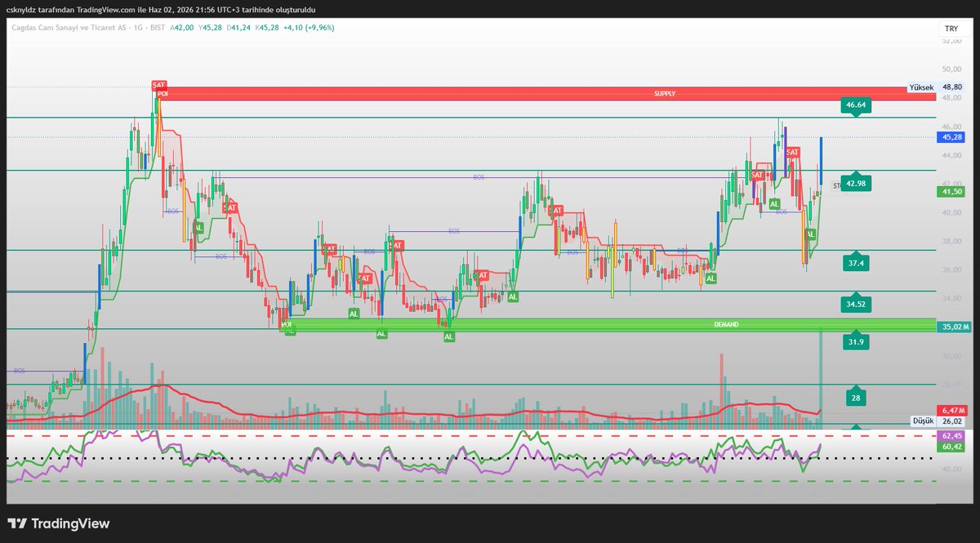Click the header line crediting csknyldz and TradingView.com
980x543 pixels.
click(162, 10)
